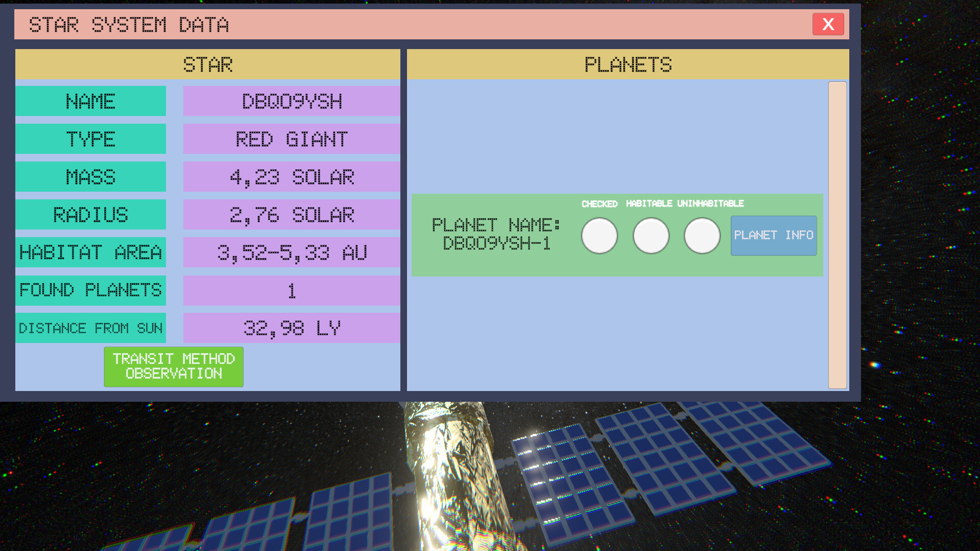Image resolution: width=980 pixels, height=551 pixels.
Task: Open PLANET INFO for DBQO9YSH-1
Action: tap(773, 235)
